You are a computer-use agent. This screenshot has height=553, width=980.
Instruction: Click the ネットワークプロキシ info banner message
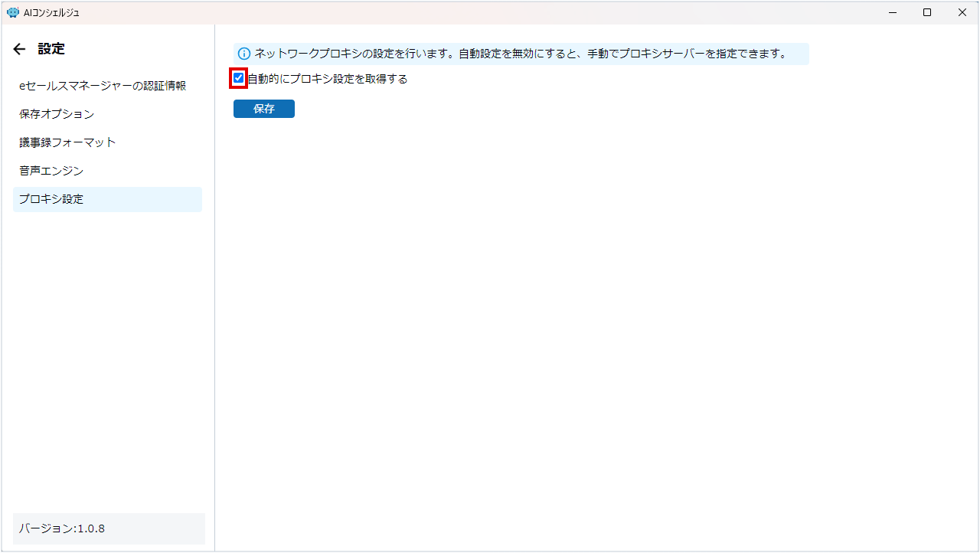(521, 54)
